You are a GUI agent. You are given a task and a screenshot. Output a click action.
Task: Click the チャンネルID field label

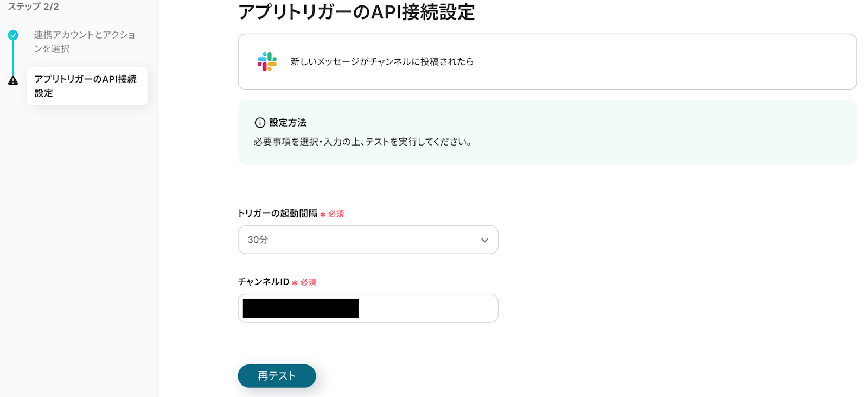click(263, 282)
